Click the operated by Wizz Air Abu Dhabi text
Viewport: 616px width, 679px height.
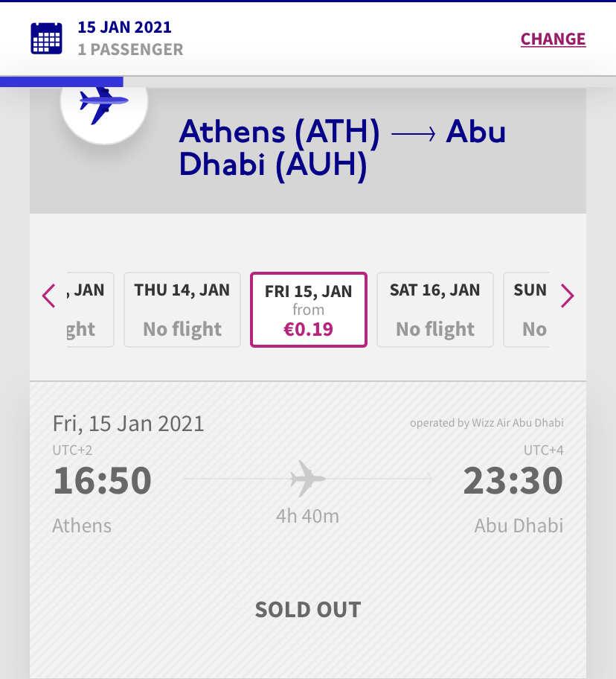point(487,423)
